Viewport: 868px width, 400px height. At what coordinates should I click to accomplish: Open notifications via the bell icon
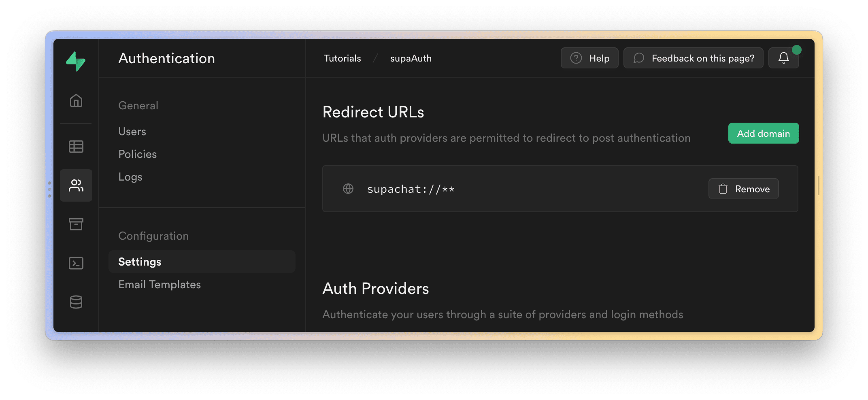tap(783, 57)
